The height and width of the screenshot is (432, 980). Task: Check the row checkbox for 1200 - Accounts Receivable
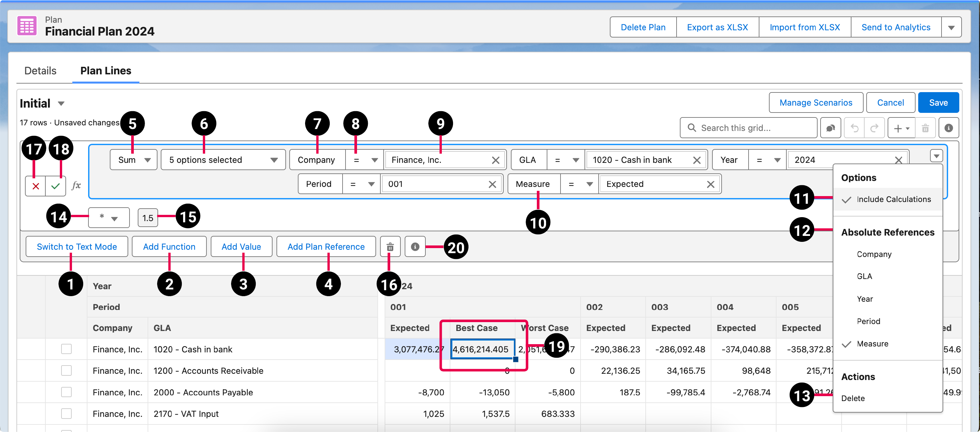coord(67,370)
